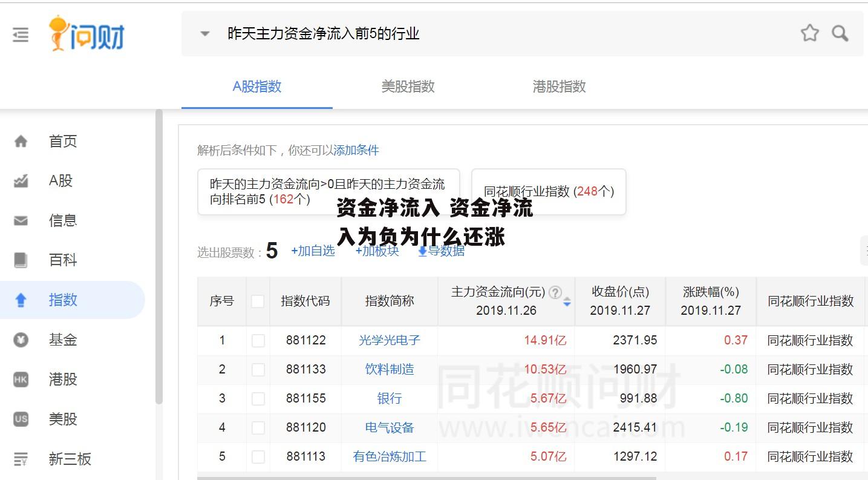The width and height of the screenshot is (868, 480).
Task: Check the box for row 881122
Action: click(258, 341)
